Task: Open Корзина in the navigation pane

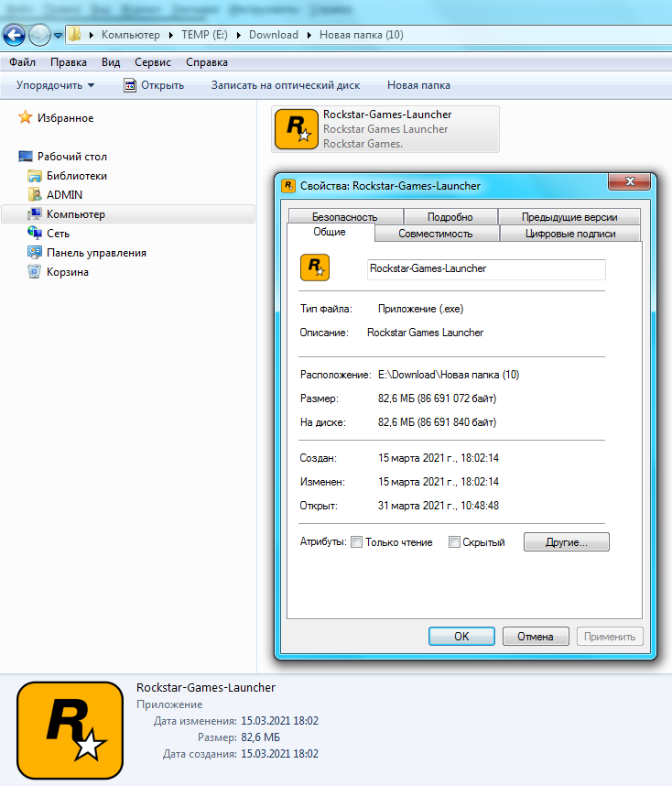Action: point(68,272)
